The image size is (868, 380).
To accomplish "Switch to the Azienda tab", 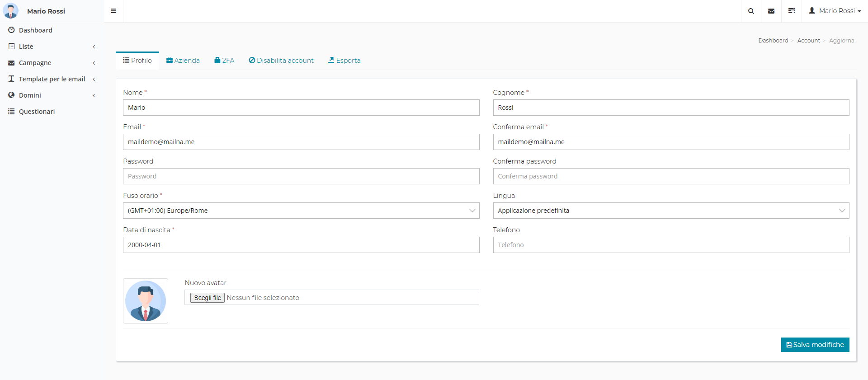I will tap(183, 61).
